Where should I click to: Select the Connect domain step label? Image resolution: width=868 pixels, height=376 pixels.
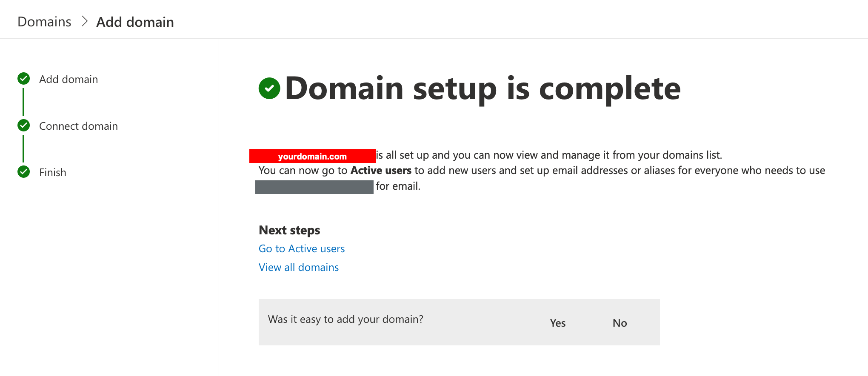pos(78,126)
